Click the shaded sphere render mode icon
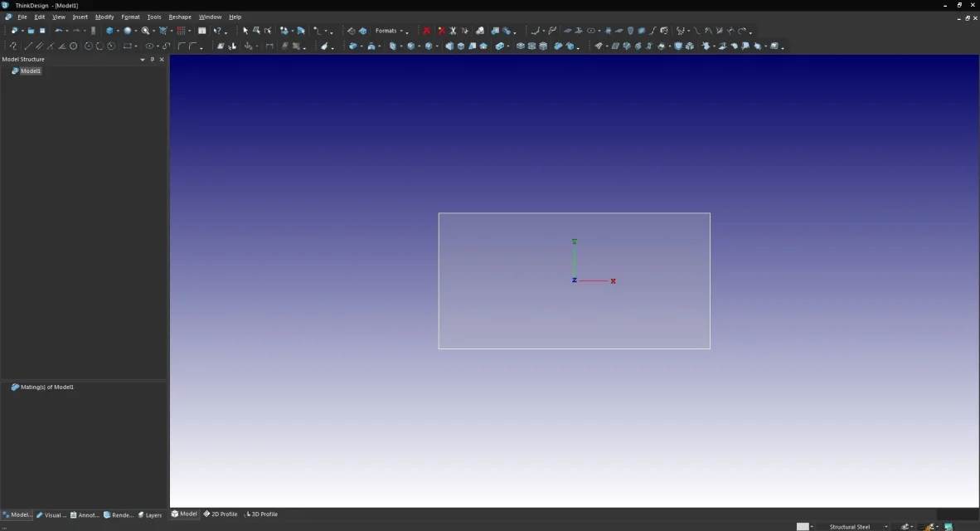 [128, 31]
